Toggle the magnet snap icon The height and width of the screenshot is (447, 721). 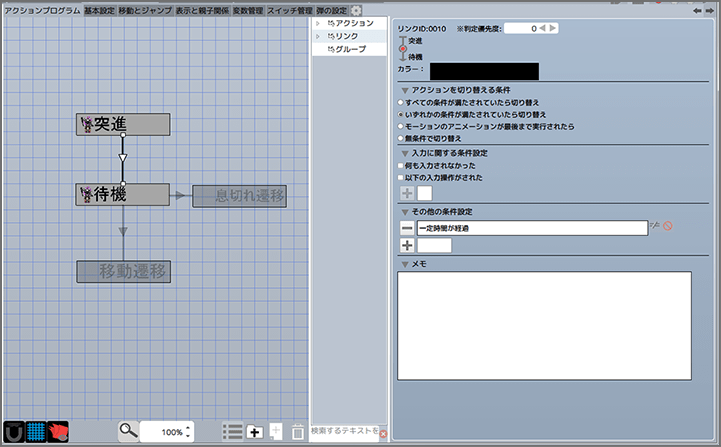(13, 431)
